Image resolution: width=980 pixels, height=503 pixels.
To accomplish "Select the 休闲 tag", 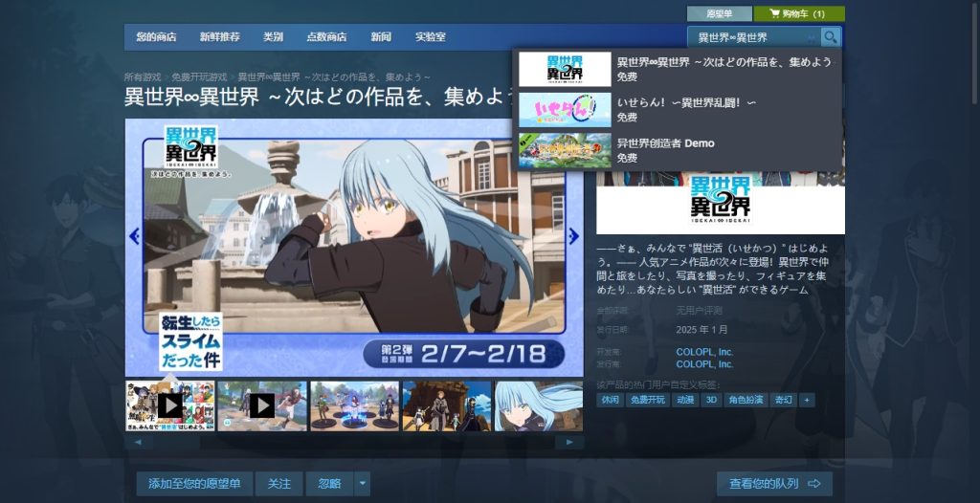I will [x=610, y=400].
